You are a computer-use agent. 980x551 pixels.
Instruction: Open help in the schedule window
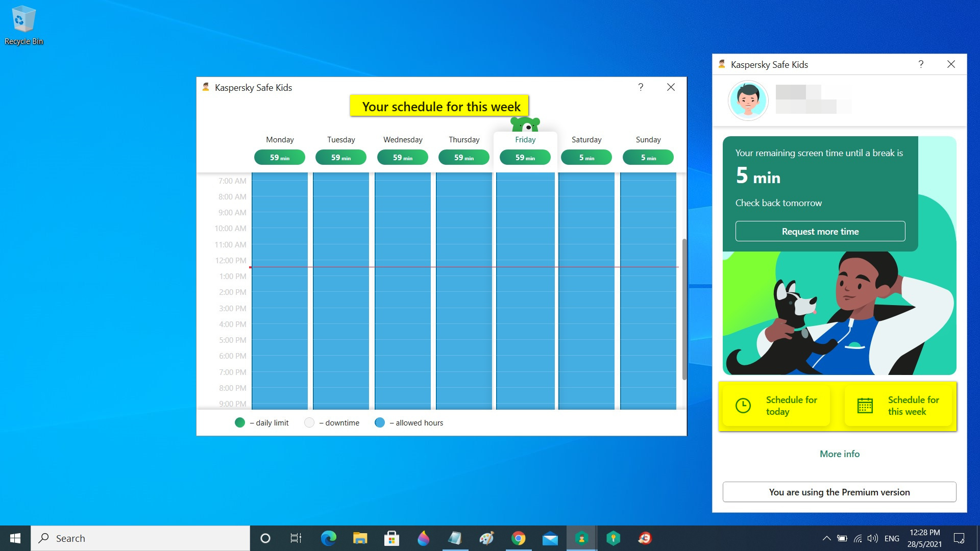641,87
